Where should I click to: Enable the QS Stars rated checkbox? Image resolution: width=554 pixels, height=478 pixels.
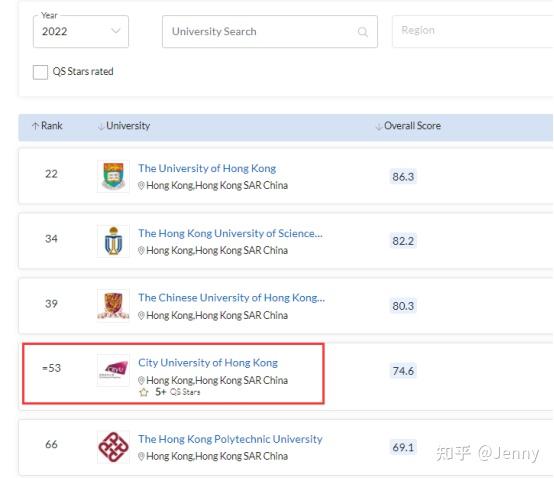click(40, 72)
